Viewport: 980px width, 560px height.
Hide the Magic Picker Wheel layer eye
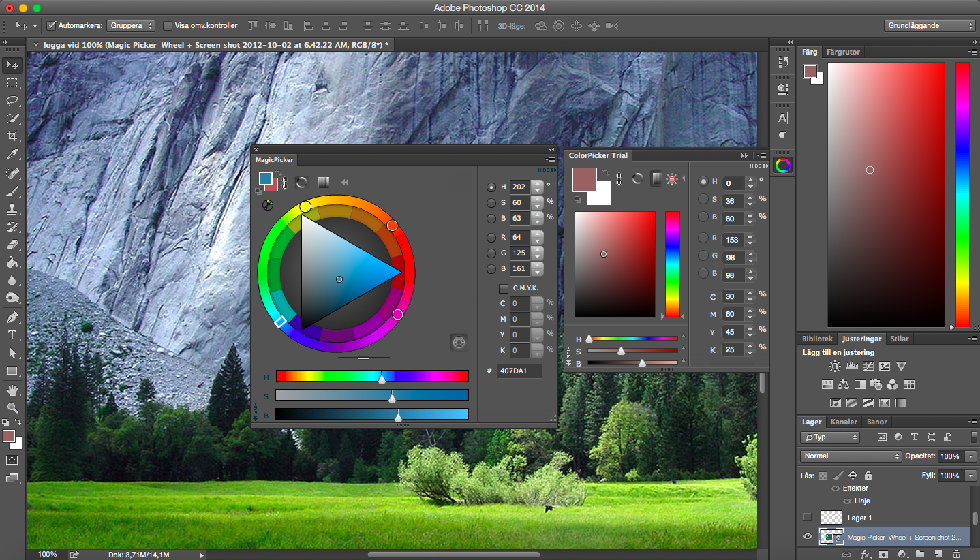pyautogui.click(x=808, y=537)
